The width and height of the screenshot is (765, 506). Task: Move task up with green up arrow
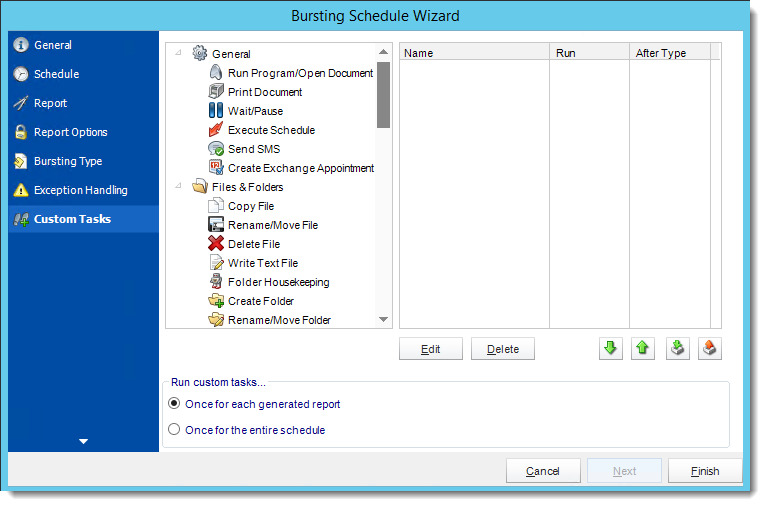(x=643, y=348)
